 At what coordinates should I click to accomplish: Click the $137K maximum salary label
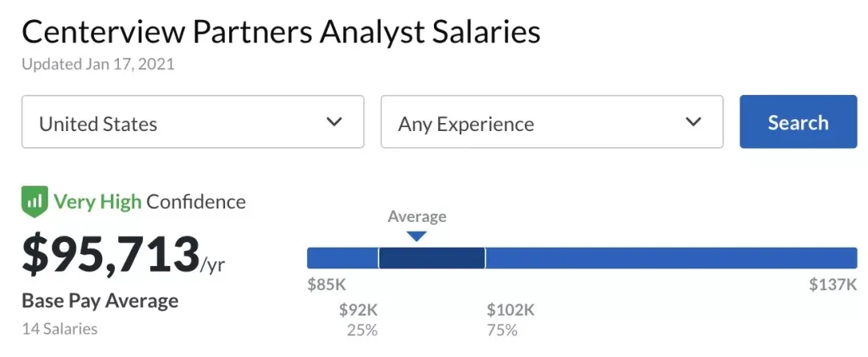click(x=833, y=284)
